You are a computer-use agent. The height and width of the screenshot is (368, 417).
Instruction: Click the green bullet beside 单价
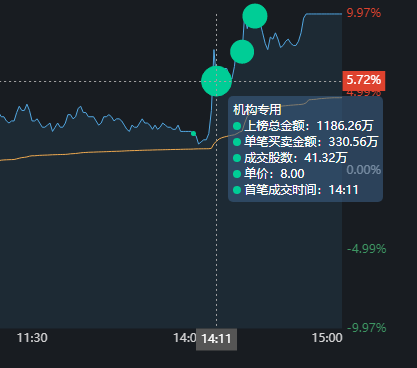237,174
